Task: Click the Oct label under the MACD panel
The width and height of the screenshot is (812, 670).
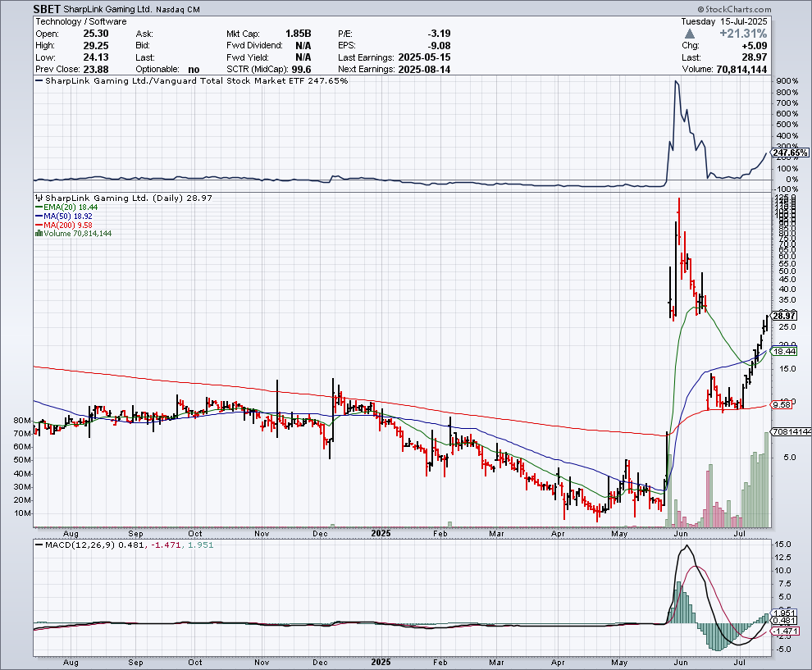Action: coord(195,663)
